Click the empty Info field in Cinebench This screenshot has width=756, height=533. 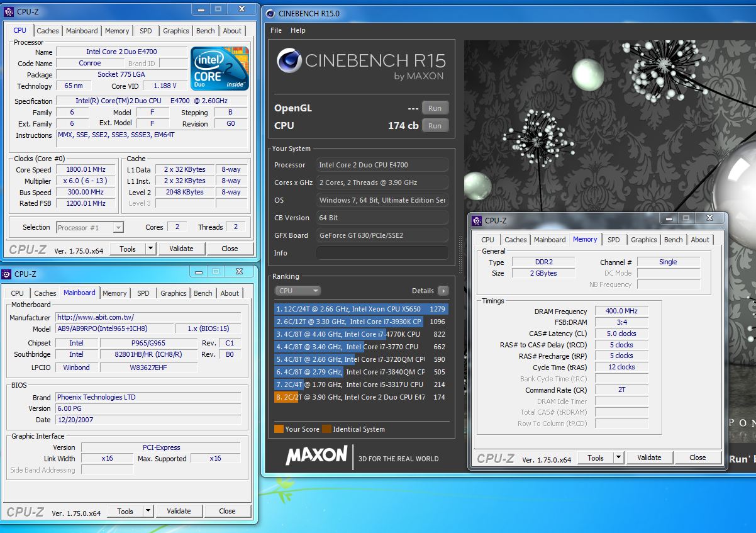(382, 253)
